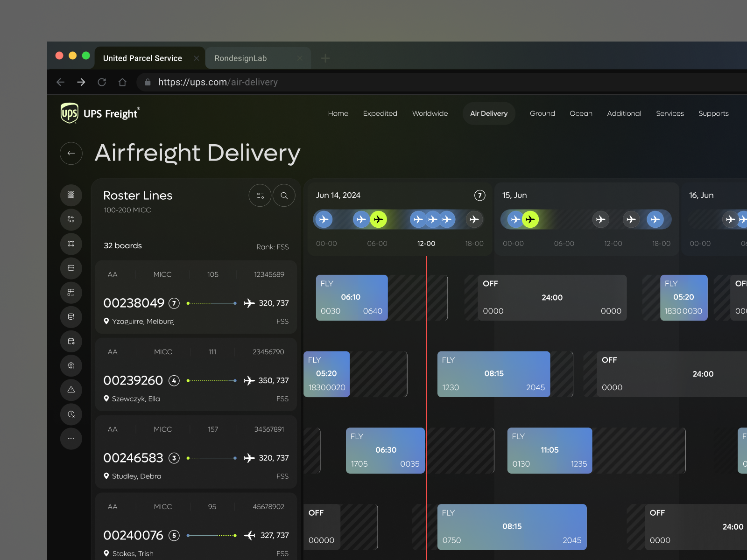The image size is (747, 560).
Task: Open the grid apps menu in sidebar
Action: pos(71,195)
